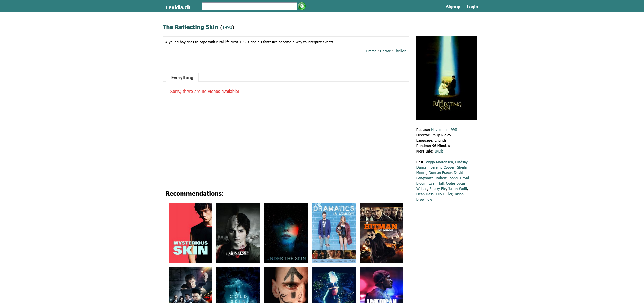Open the LeVidia.ch home logo
Screen dimensions: 644x303
178,7
